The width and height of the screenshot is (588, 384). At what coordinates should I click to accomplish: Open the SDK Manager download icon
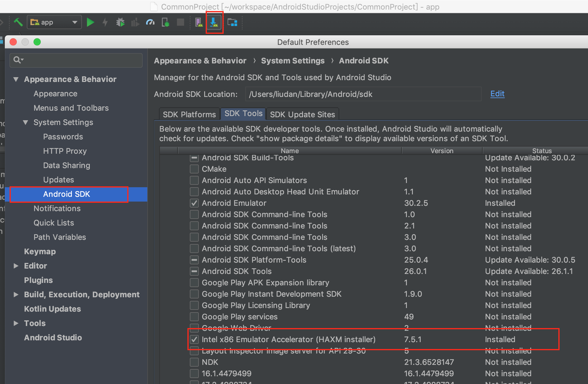coord(214,22)
